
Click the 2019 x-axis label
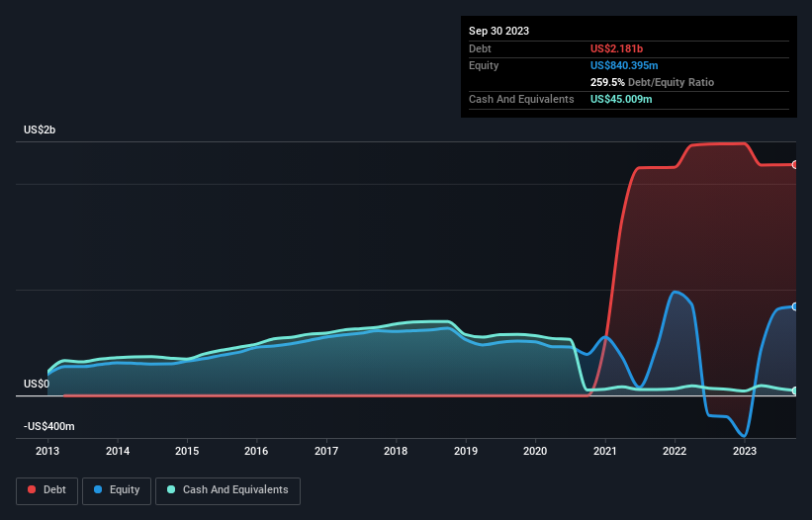(466, 451)
